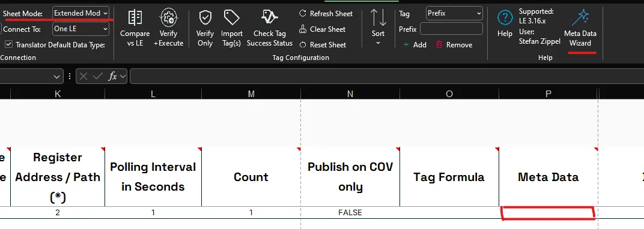
Task: Refresh Sheet
Action: (x=326, y=14)
